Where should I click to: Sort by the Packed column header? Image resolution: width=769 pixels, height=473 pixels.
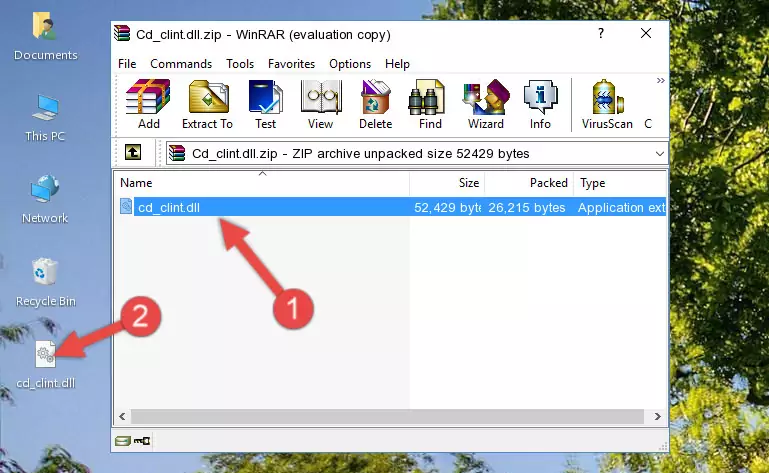(529, 183)
